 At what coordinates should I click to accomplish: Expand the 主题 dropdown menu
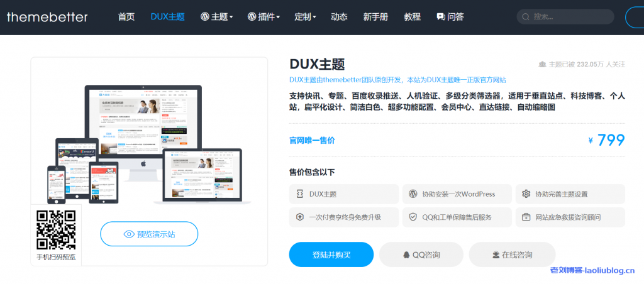216,17
